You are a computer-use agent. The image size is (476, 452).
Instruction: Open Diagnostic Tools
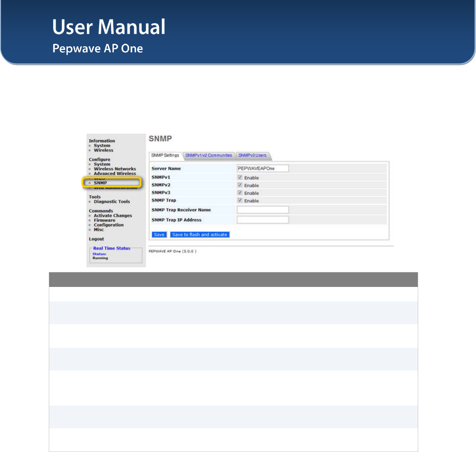[x=112, y=202]
